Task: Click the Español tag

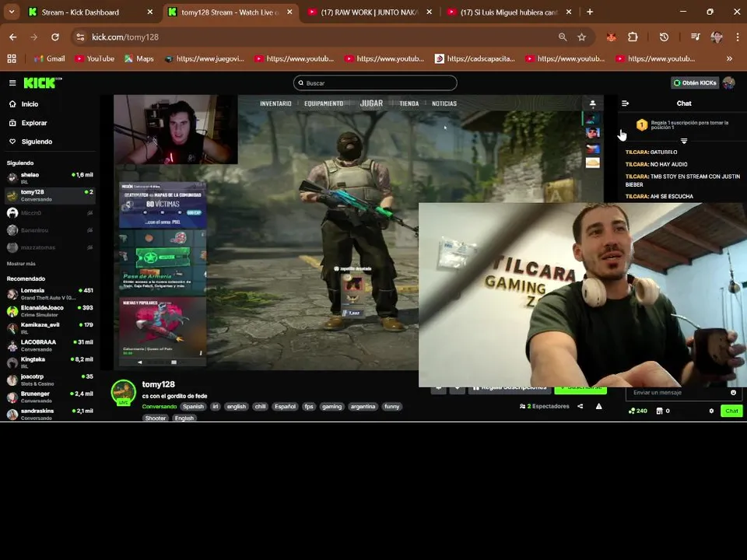Action: 285,407
